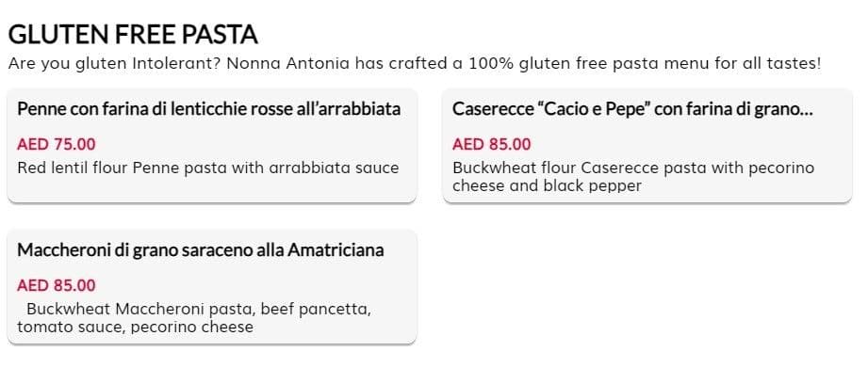Select Red lentil flour Penne description
Viewport: 868px width, 368px height.
click(208, 168)
